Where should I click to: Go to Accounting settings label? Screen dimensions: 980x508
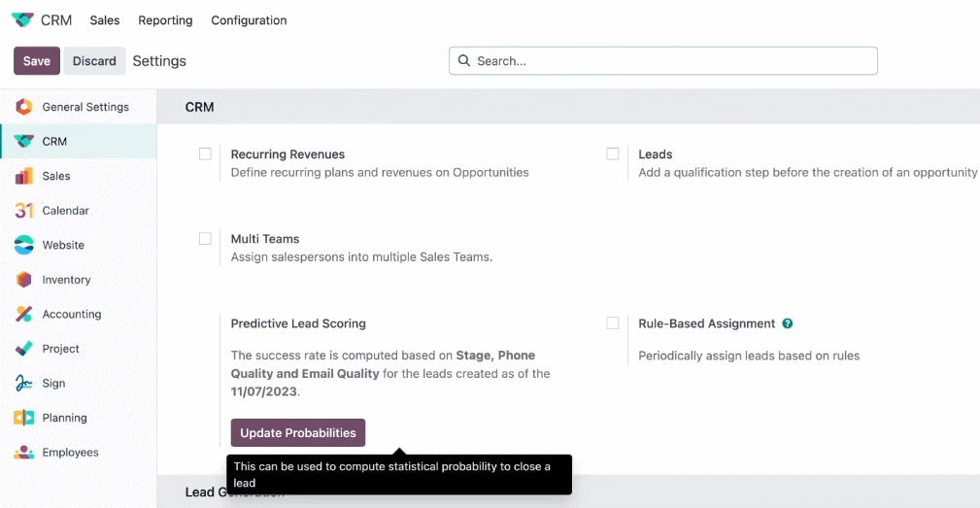[x=72, y=315]
